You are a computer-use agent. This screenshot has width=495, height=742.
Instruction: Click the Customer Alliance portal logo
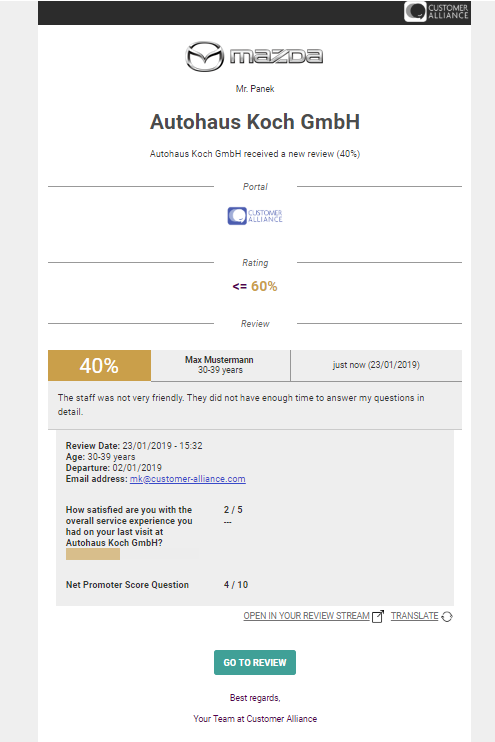[255, 216]
